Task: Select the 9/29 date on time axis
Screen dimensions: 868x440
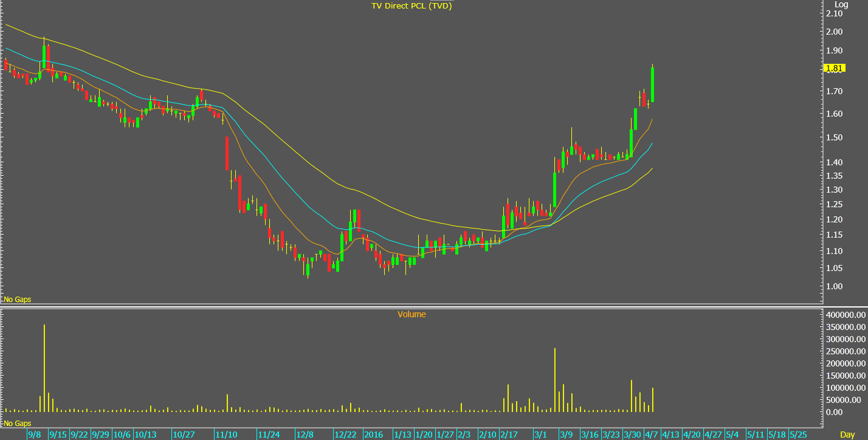Action: [101, 435]
